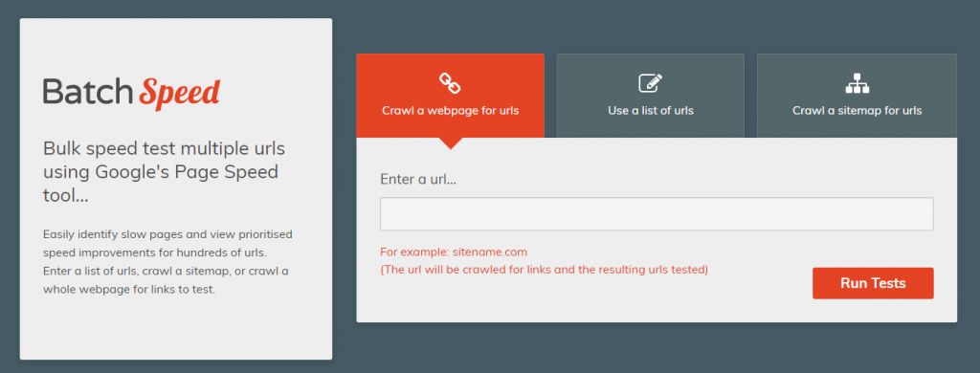Click the red crawled-for-links note text
980x373 pixels.
pos(544,270)
